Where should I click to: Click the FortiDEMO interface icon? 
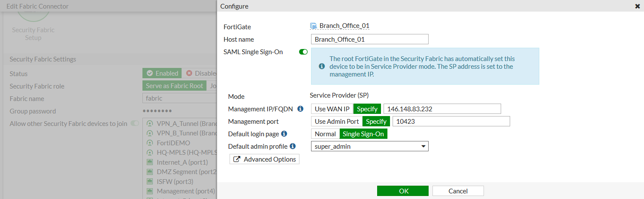click(150, 143)
